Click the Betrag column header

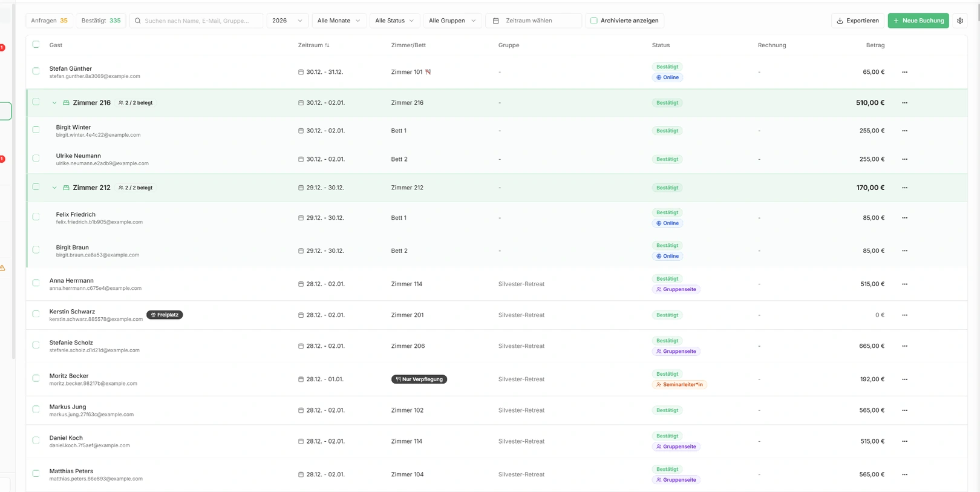point(875,45)
